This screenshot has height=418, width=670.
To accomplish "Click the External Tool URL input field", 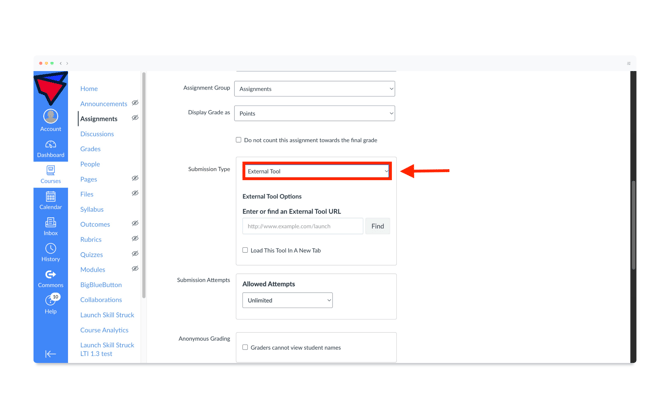I will (x=303, y=226).
